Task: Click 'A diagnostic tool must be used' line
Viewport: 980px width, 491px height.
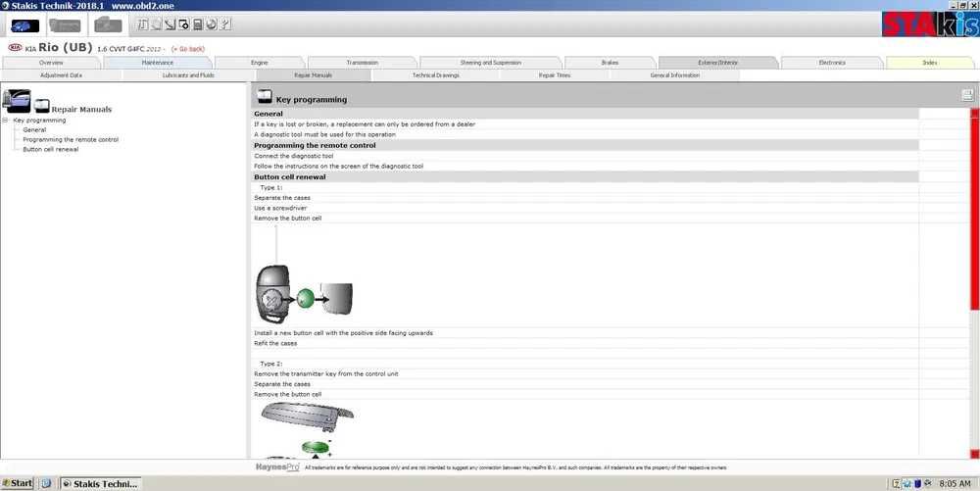Action: (x=325, y=134)
